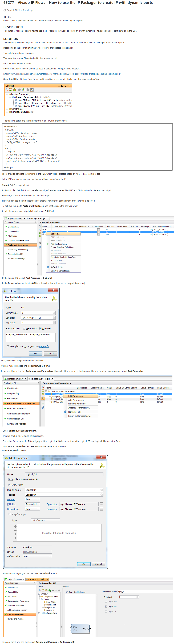The height and width of the screenshot is (644, 174).
Task: Click minus icon in Layout toolbar
Action: tap(53, 591)
